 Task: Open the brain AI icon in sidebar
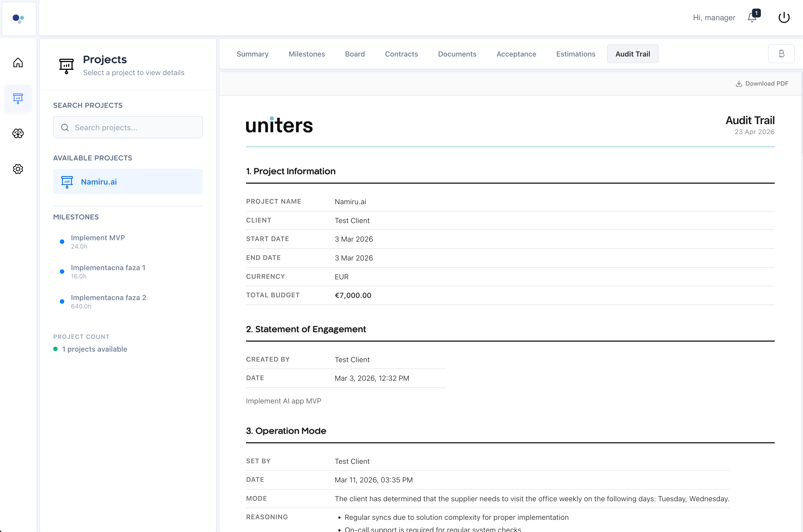coord(18,133)
